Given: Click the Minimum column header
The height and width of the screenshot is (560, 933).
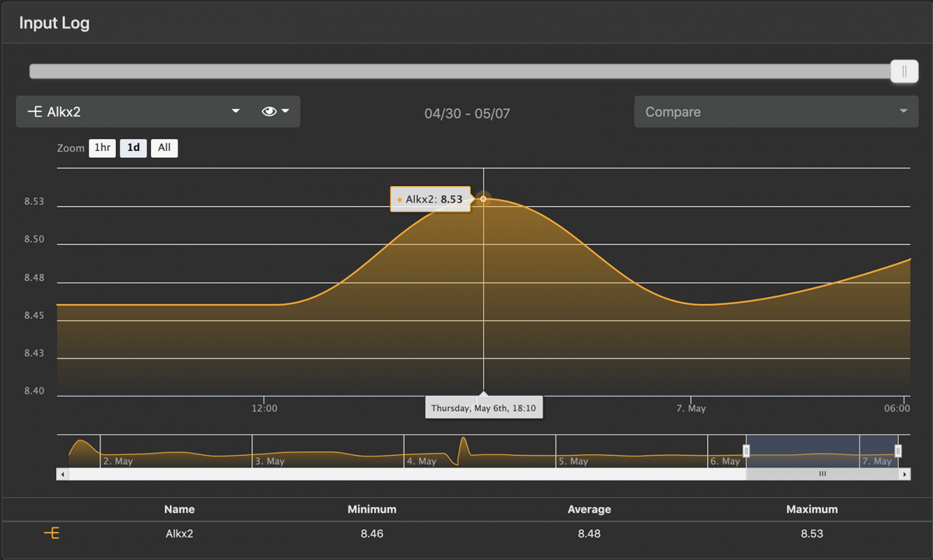Looking at the screenshot, I should tap(372, 509).
